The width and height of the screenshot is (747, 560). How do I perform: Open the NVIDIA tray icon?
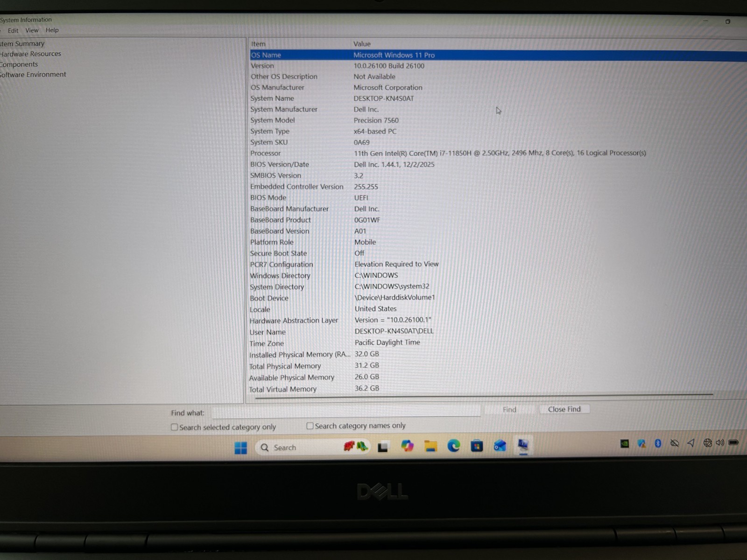click(624, 443)
